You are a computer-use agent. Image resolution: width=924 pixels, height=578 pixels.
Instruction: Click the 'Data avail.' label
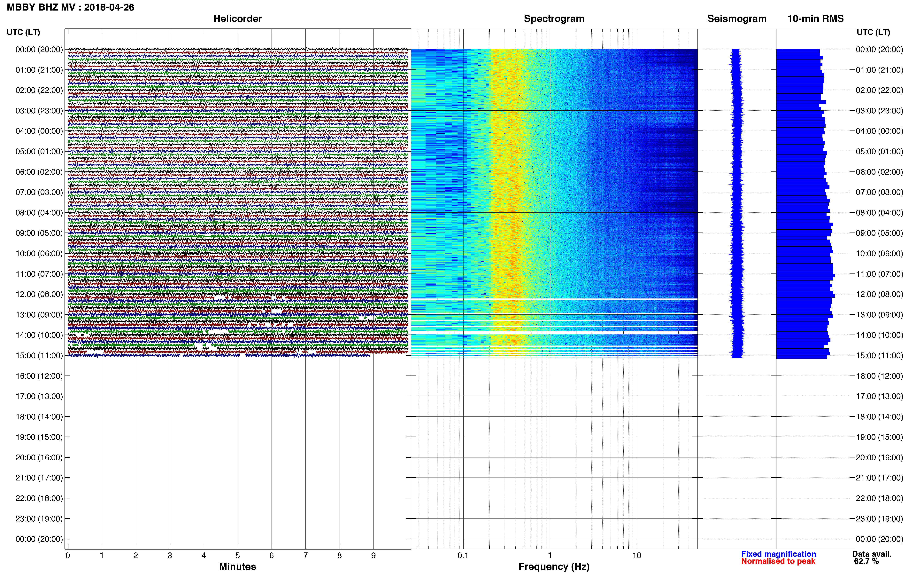point(872,554)
